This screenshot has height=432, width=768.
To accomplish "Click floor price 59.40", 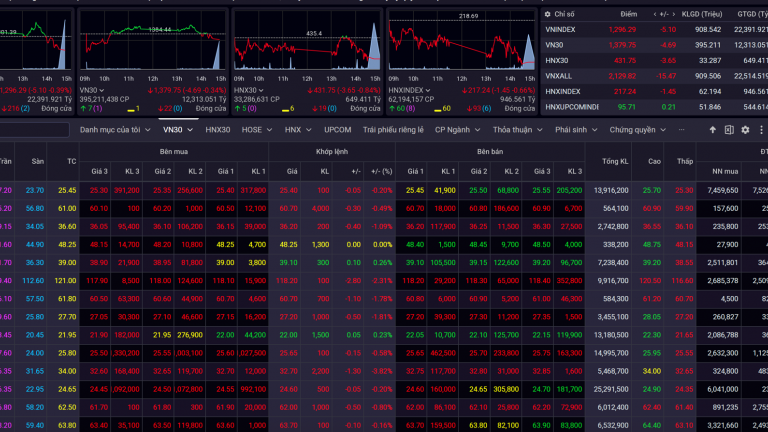I will click(x=35, y=426).
